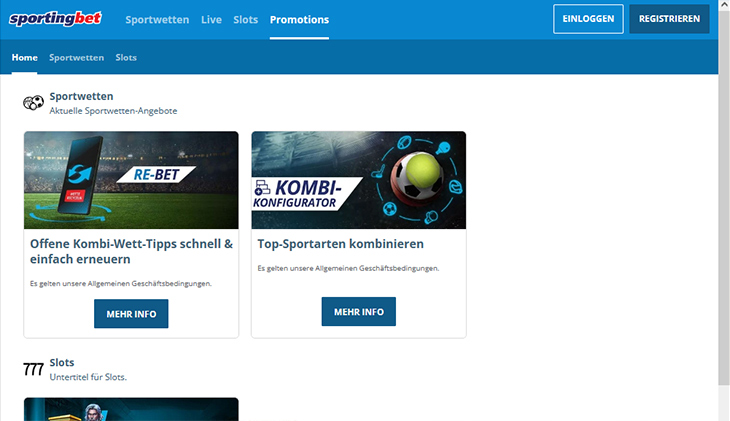Image resolution: width=730 pixels, height=421 pixels.
Task: Click the 'Untertitel für Slots.' subtitle
Action: 88,377
